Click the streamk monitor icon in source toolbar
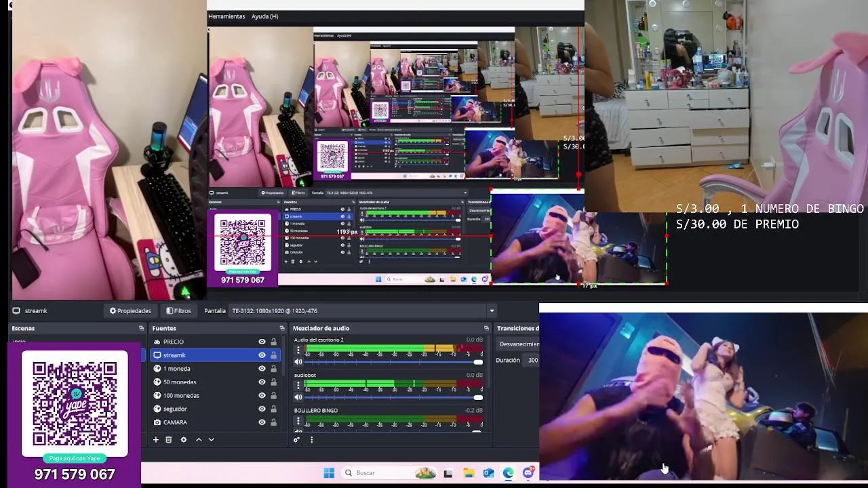This screenshot has width=868, height=488. (16, 310)
